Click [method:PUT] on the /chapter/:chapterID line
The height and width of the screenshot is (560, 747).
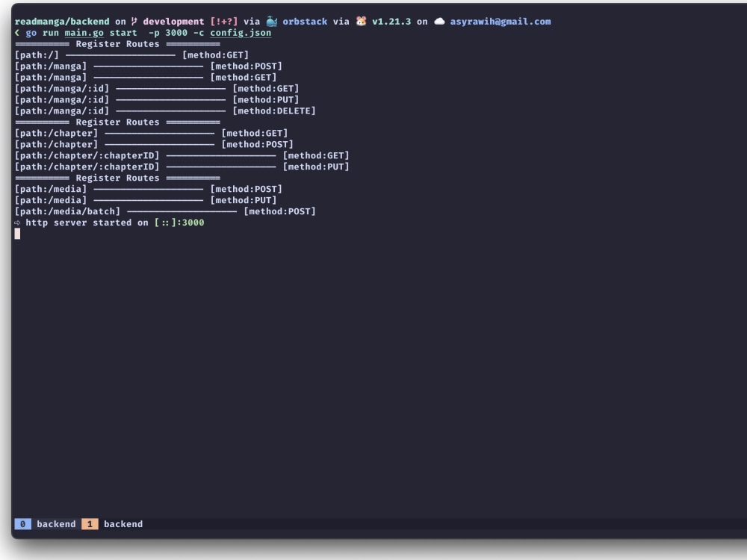pyautogui.click(x=316, y=167)
